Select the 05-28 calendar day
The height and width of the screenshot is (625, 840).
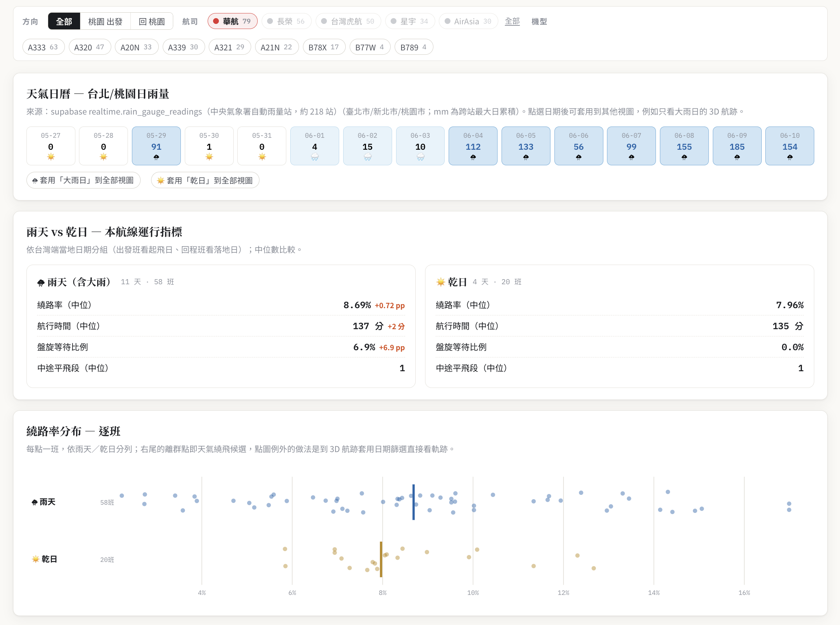click(x=103, y=146)
